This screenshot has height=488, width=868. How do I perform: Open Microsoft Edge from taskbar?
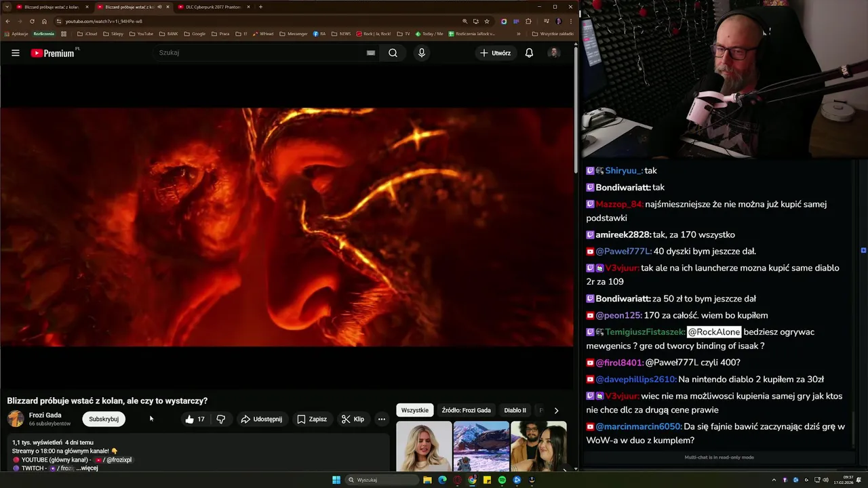442,480
